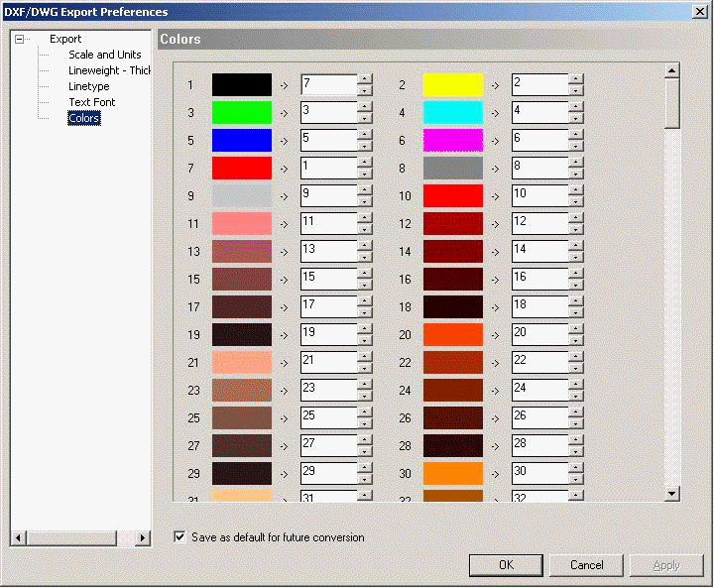Increase mapping value for color 20

tap(575, 329)
